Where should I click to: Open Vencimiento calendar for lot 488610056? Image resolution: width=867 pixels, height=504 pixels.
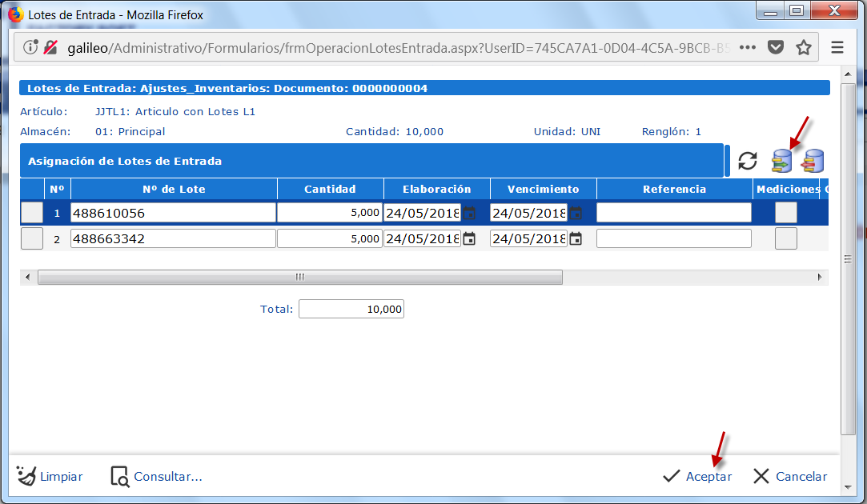coord(576,213)
